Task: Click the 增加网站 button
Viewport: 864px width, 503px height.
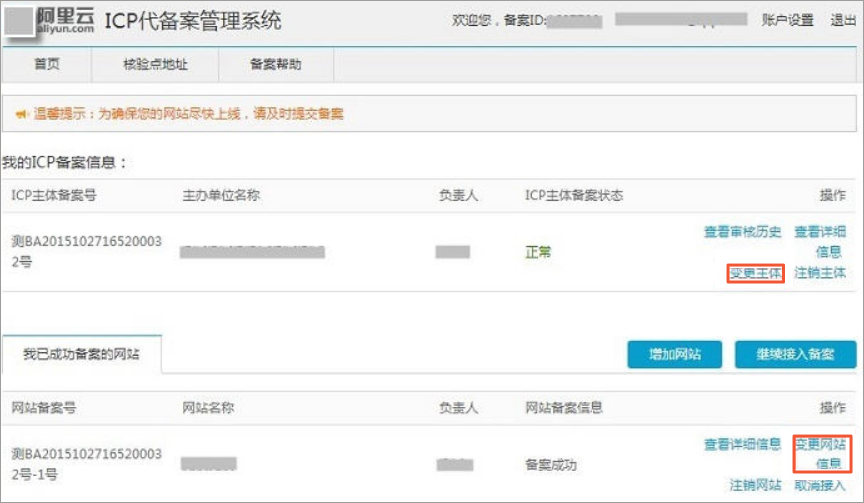Action: [674, 354]
